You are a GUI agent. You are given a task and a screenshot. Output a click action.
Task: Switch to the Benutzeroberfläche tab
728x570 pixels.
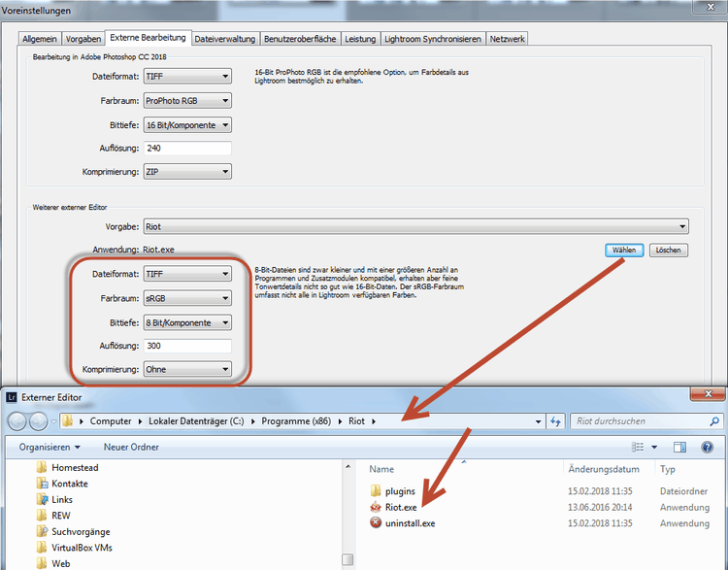coord(301,39)
